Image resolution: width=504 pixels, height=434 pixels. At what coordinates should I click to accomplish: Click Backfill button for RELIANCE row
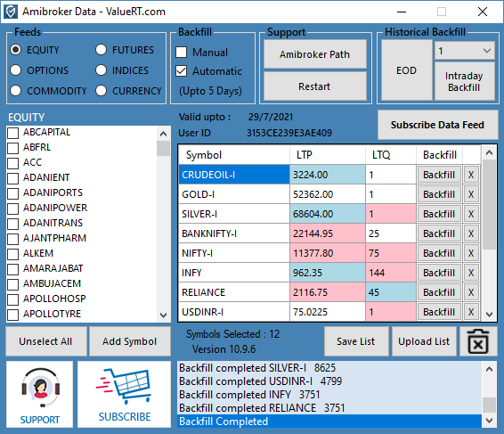click(x=439, y=292)
